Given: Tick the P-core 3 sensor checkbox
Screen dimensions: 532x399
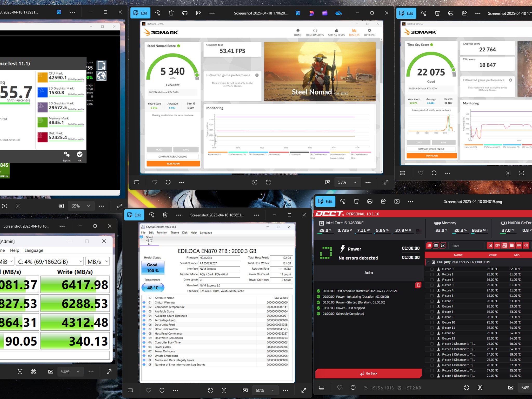Looking at the screenshot, I should pos(432,285).
